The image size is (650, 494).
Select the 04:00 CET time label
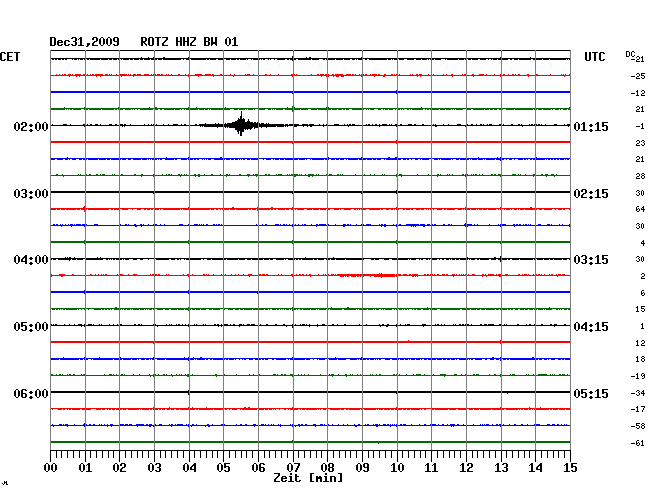point(31,260)
